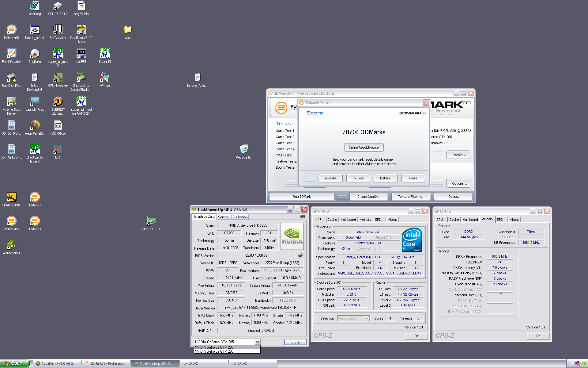Click GPU-Z screenshot camera icon
This screenshot has height=368, width=588.
coord(303,217)
